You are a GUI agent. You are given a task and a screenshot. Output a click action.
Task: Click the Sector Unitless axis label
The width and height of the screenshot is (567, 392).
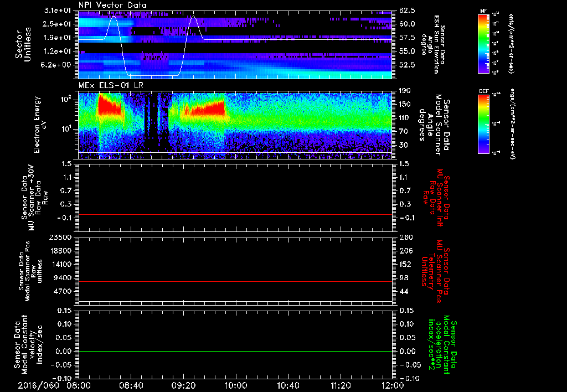23,44
